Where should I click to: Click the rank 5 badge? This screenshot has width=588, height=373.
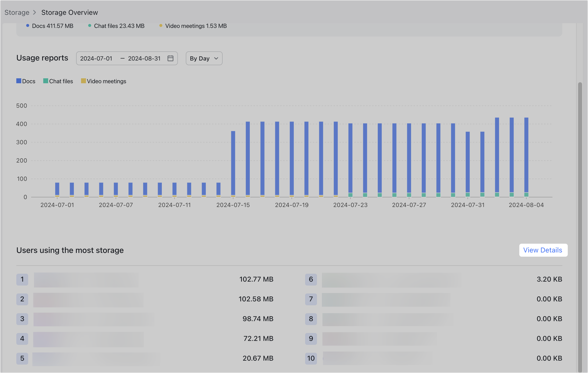[22, 358]
